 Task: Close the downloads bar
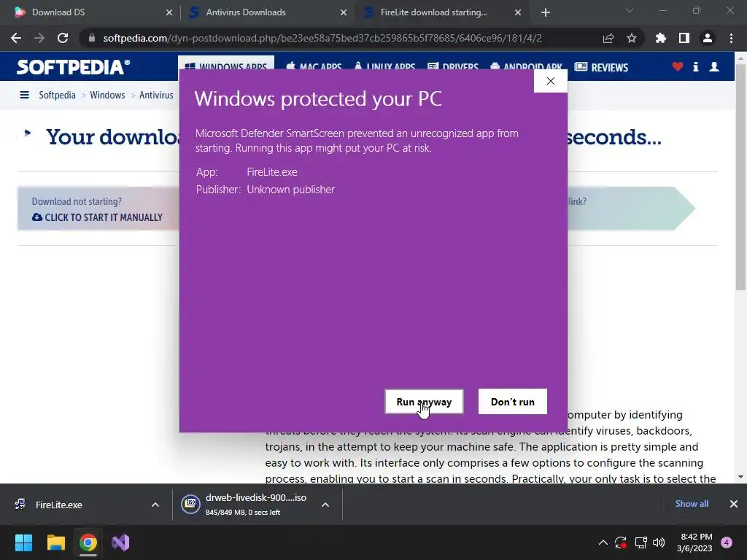pyautogui.click(x=734, y=504)
